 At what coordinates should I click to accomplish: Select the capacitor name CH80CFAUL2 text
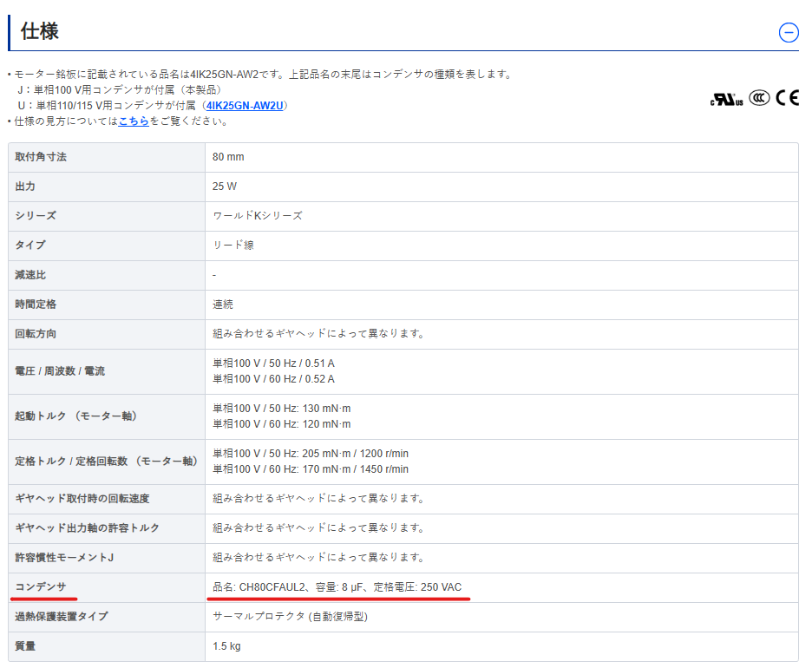tap(272, 587)
